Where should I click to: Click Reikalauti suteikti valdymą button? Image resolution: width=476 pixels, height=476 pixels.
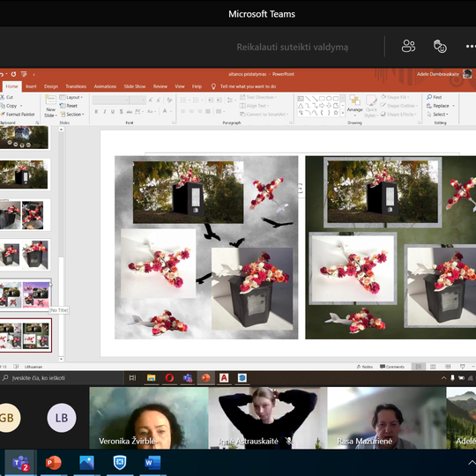(293, 47)
